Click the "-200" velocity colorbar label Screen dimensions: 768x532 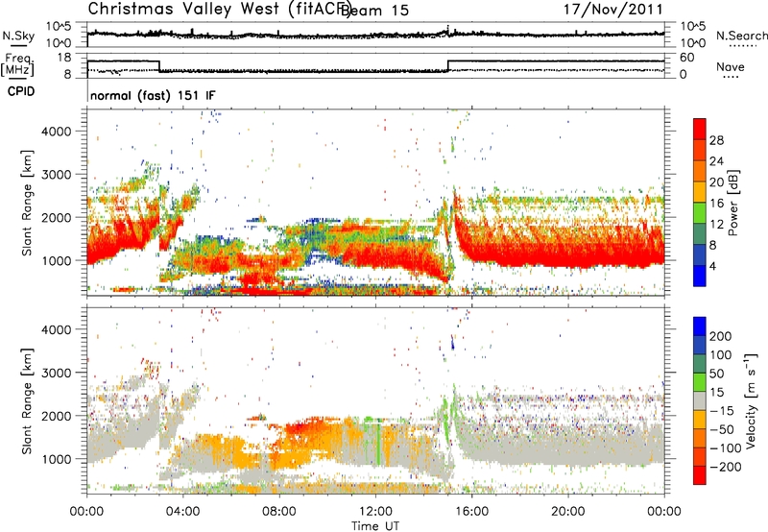[726, 467]
